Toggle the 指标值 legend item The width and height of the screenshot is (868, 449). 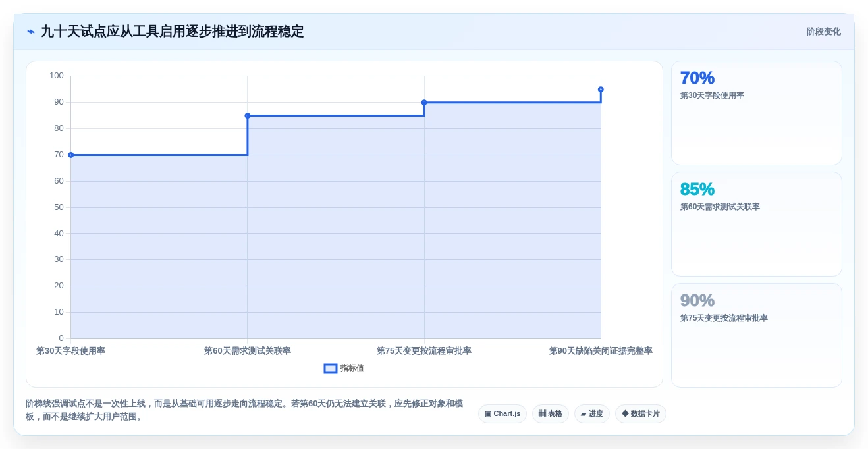[x=344, y=369]
